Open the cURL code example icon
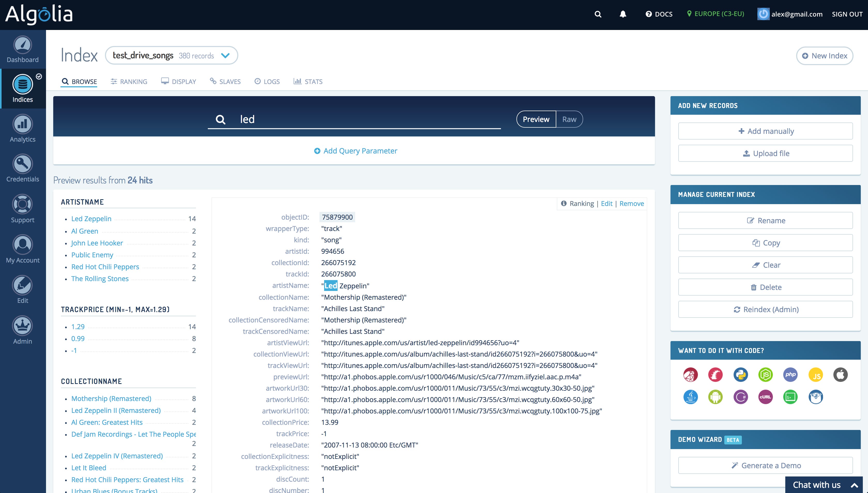Screen dimensions: 868x493 tap(765, 397)
